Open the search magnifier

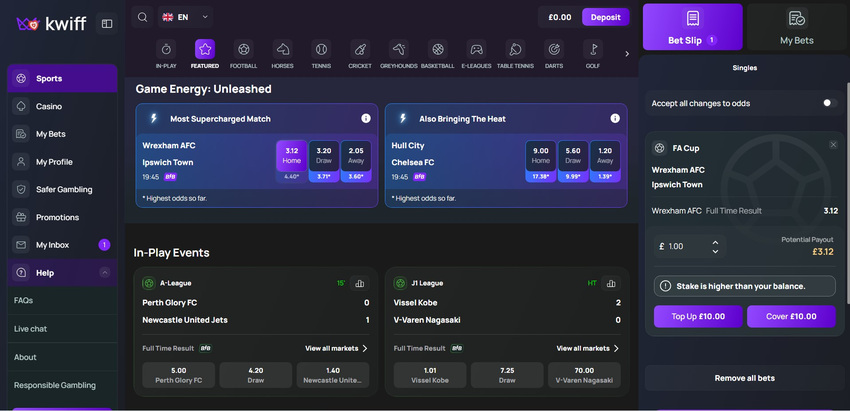tap(142, 17)
